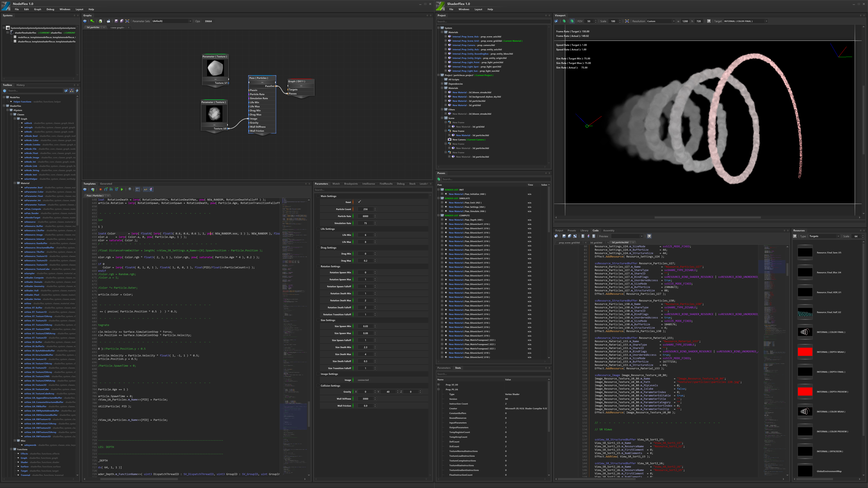This screenshot has width=868, height=488.
Task: Toggle the Reset checkbox in Main Settings
Action: 359,202
